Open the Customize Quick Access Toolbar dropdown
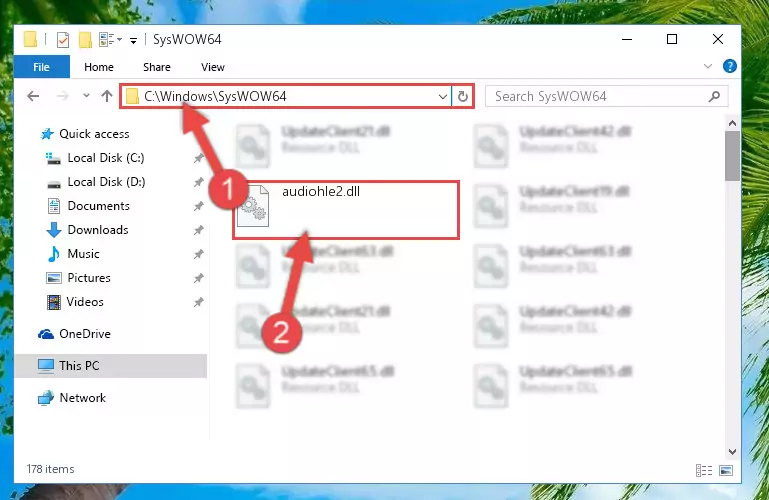 [x=133, y=40]
